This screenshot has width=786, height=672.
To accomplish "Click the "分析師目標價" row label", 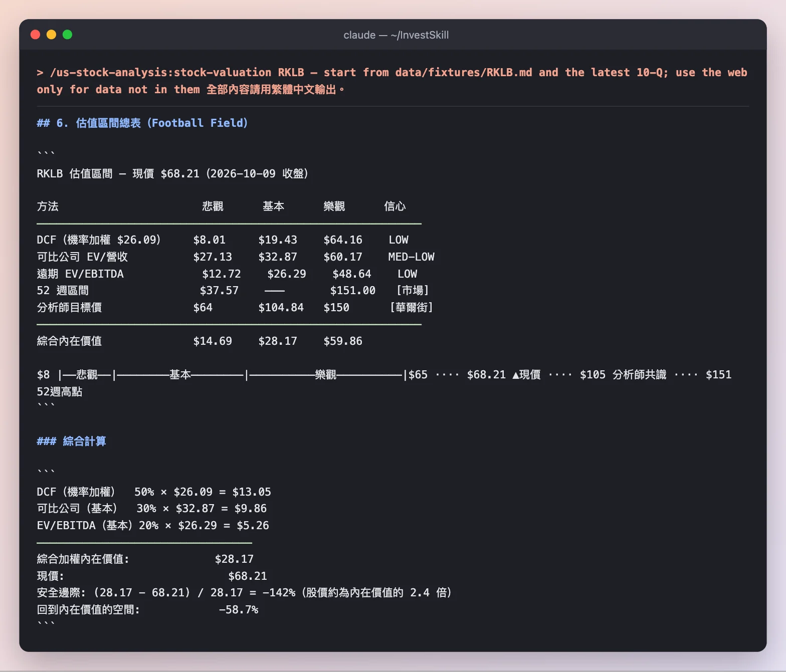I will click(69, 308).
